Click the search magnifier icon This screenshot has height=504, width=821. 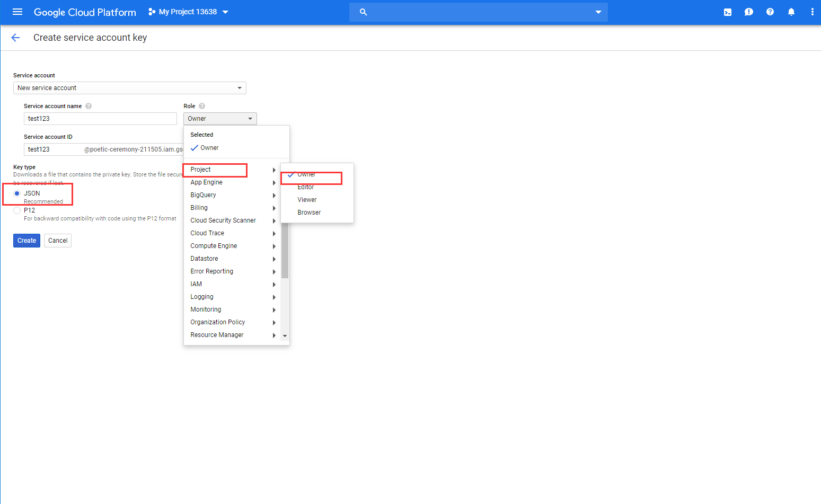363,12
